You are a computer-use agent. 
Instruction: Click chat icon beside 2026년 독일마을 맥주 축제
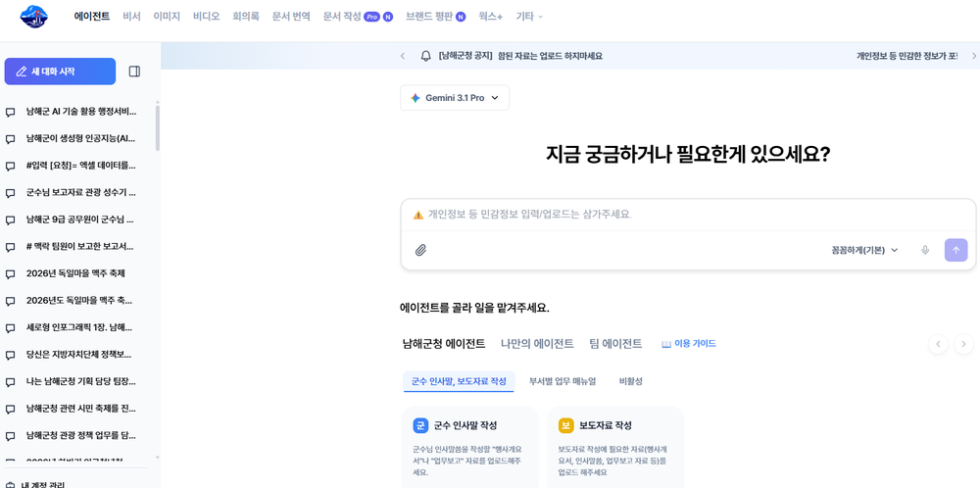[x=10, y=273]
